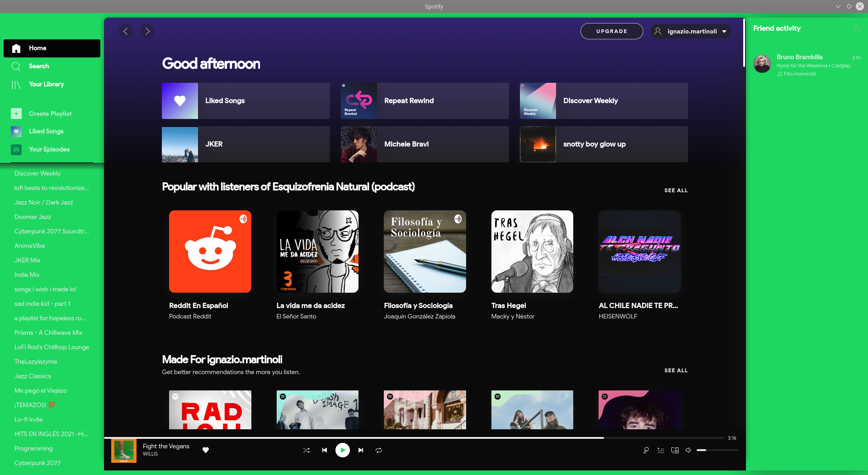
Task: Open the Liked Songs card
Action: coord(246,101)
